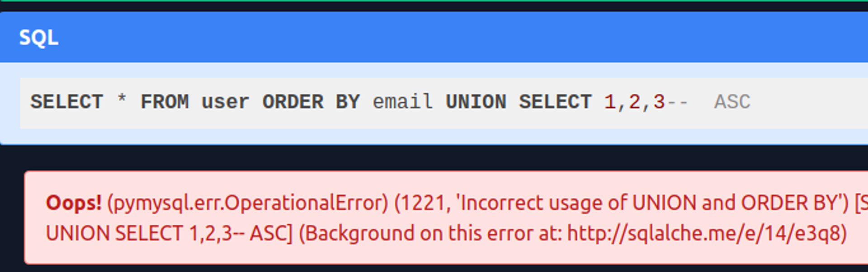Click the BY keyword in the query

[348, 102]
